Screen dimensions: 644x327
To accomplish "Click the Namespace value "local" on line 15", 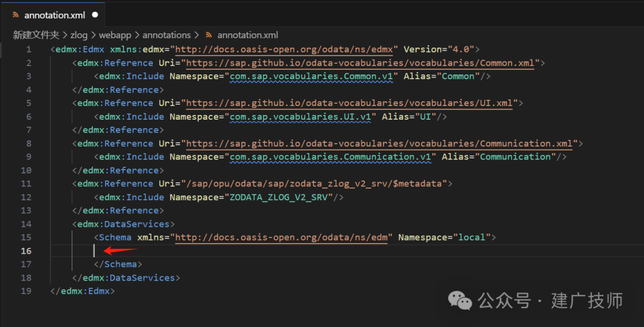I will pos(472,237).
